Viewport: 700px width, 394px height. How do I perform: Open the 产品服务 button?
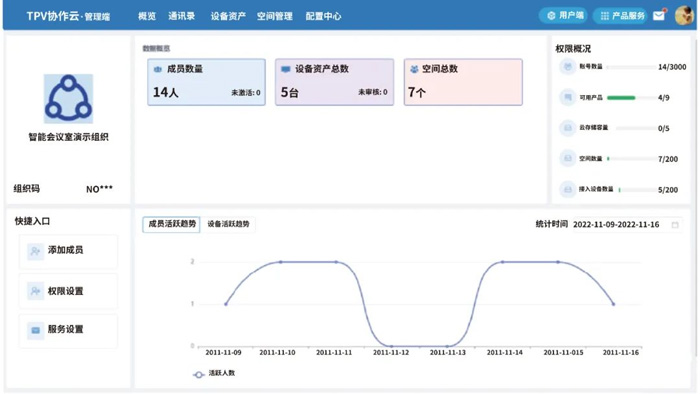pos(621,16)
